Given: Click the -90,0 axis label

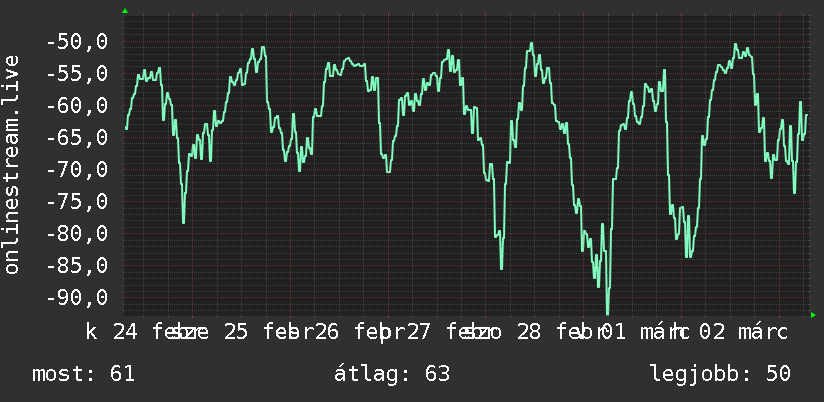Looking at the screenshot, I should point(77,298).
